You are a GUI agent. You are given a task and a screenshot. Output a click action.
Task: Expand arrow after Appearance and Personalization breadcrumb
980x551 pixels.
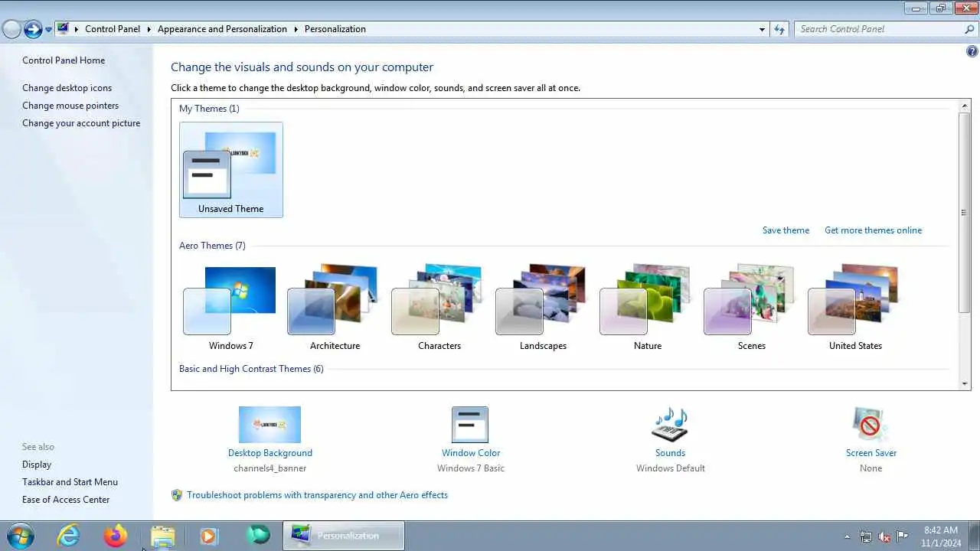click(x=296, y=29)
